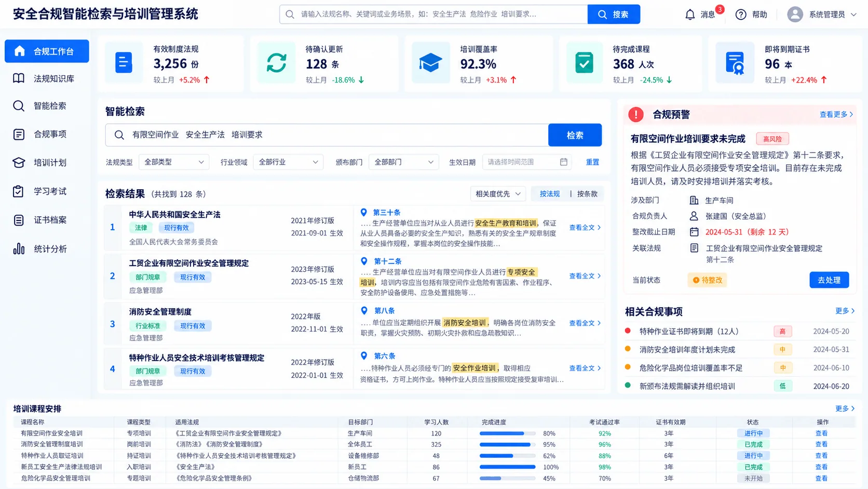Open the 相关度优先 sort dropdown

(x=498, y=194)
